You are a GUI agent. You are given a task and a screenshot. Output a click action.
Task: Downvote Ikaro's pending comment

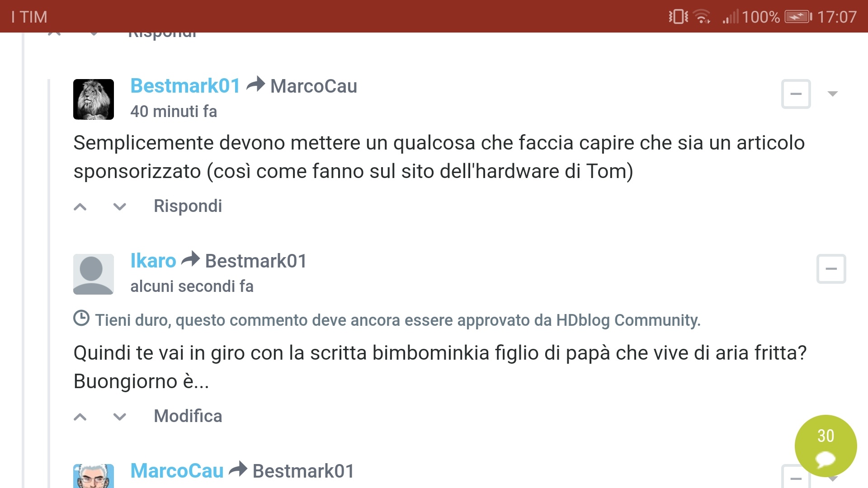coord(119,417)
